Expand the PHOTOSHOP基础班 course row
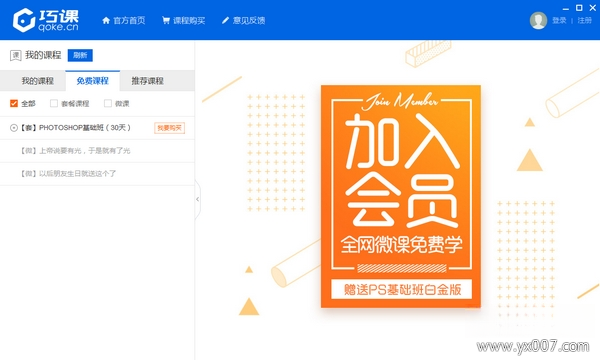Screen dimensions: 600x360 pyautogui.click(x=14, y=128)
